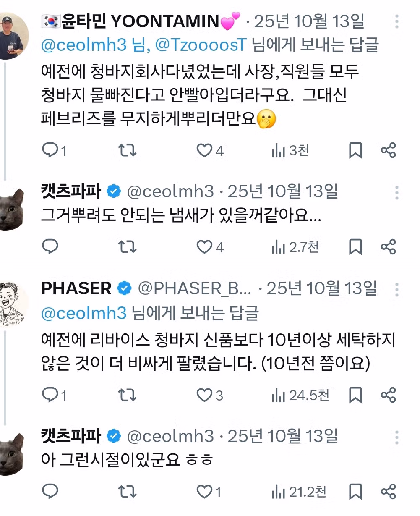
Task: Like 윤타민's tweet about the jeans company
Action: pyautogui.click(x=206, y=150)
